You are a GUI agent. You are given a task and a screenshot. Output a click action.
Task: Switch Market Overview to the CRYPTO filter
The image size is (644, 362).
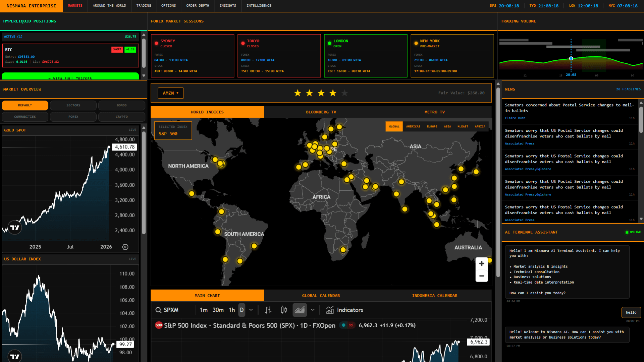(121, 117)
